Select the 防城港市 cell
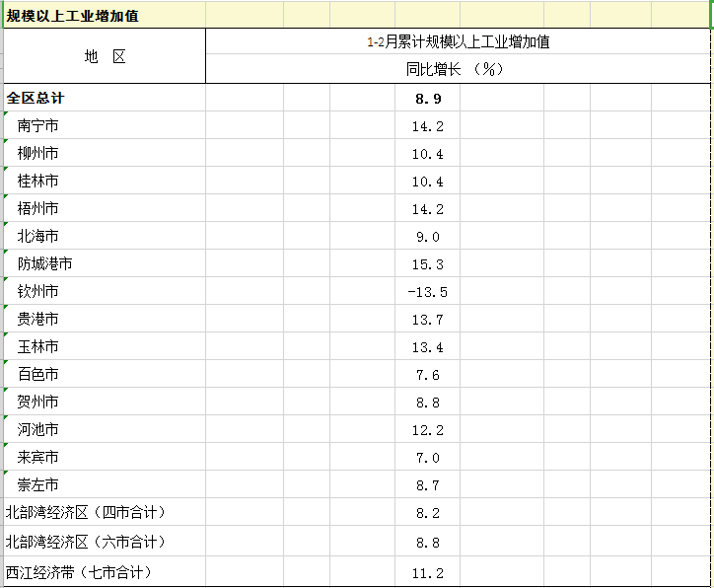The image size is (714, 588). pos(105,263)
